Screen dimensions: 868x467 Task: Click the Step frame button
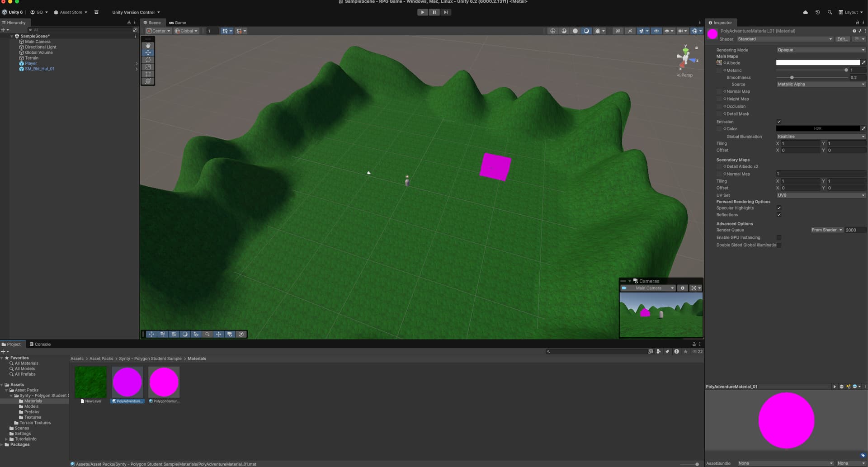(x=446, y=12)
